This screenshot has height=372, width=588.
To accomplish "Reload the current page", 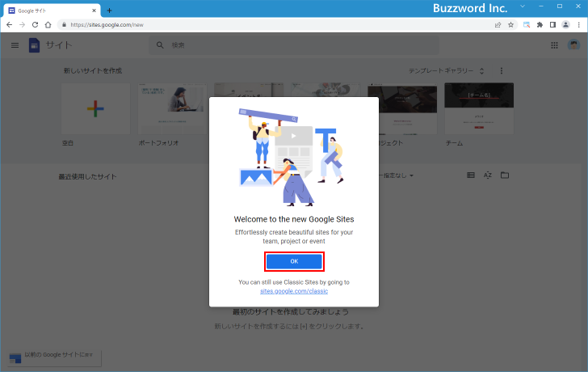I will click(35, 25).
